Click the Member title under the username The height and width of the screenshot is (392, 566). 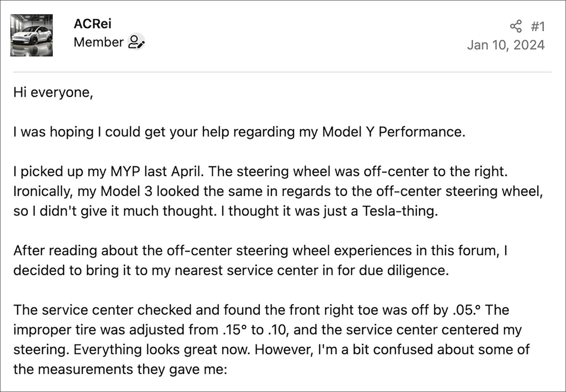98,42
